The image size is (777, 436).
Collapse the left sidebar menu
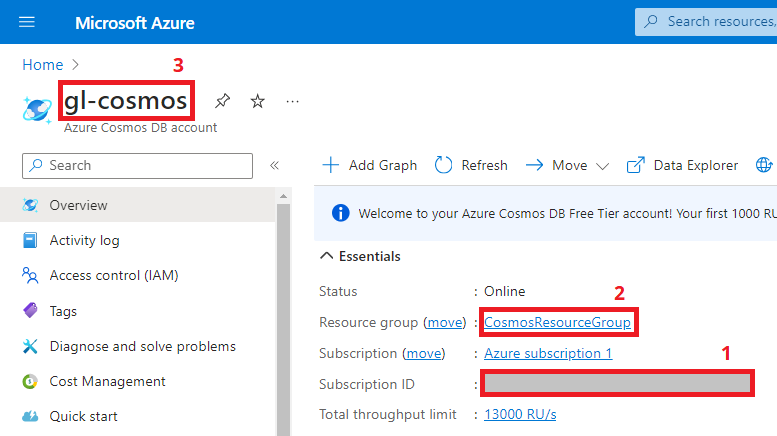coord(274,166)
